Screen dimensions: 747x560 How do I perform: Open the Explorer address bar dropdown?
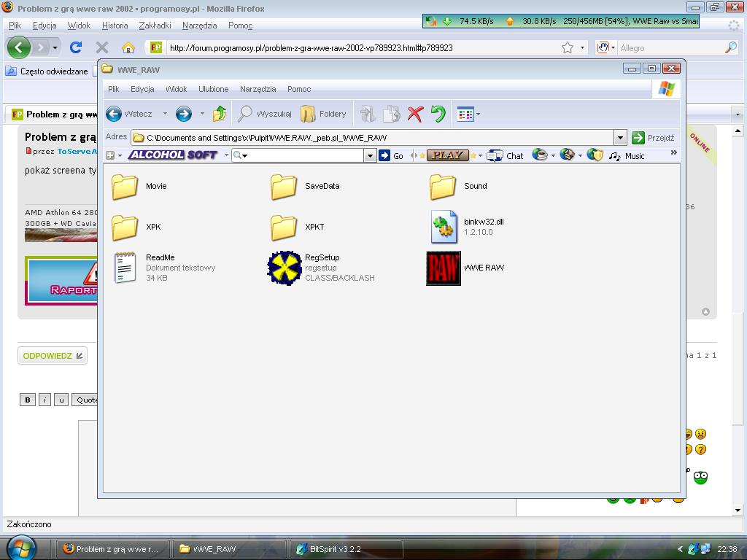[x=620, y=138]
